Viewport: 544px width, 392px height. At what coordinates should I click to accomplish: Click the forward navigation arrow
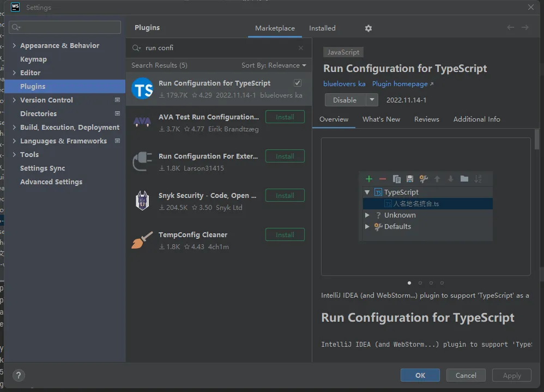pyautogui.click(x=525, y=28)
